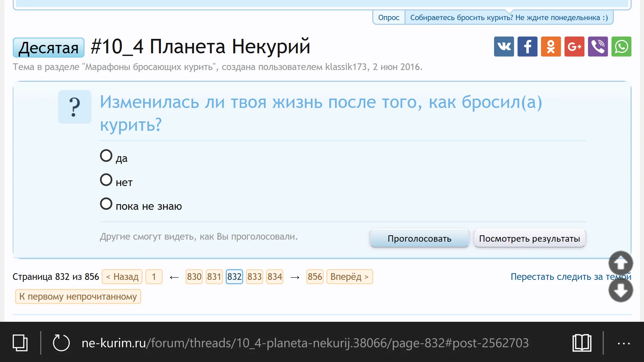644x362 pixels.
Task: Share thread on Facebook
Action: 527,47
